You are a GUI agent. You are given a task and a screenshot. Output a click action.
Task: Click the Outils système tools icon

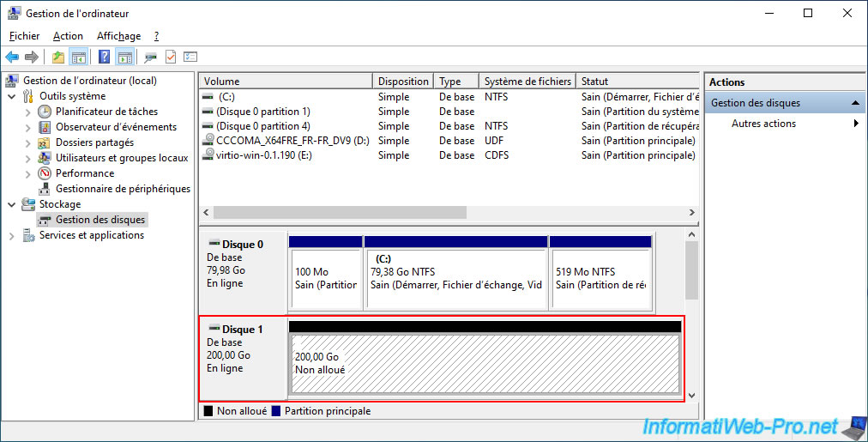pyautogui.click(x=28, y=96)
